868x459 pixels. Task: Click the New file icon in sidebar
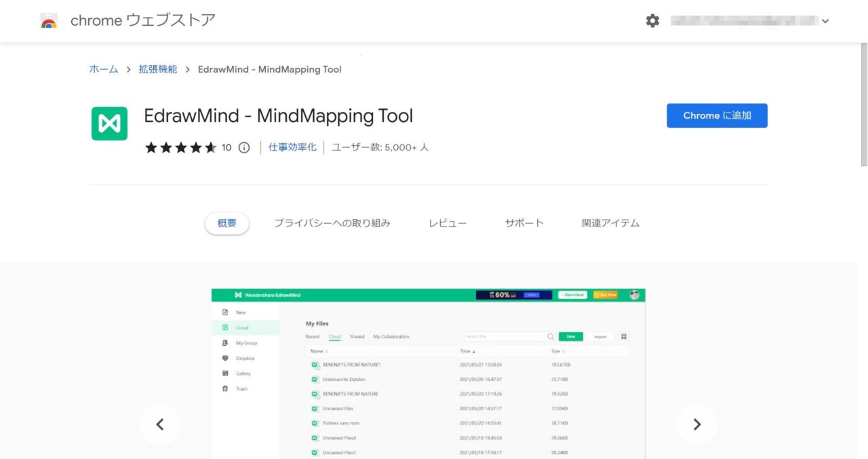click(224, 312)
